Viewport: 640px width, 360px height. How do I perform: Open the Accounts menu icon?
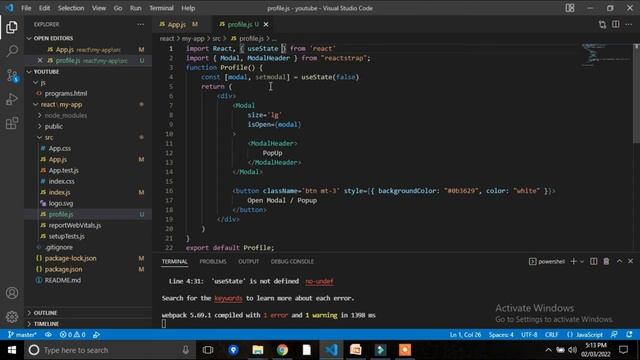[x=12, y=293]
